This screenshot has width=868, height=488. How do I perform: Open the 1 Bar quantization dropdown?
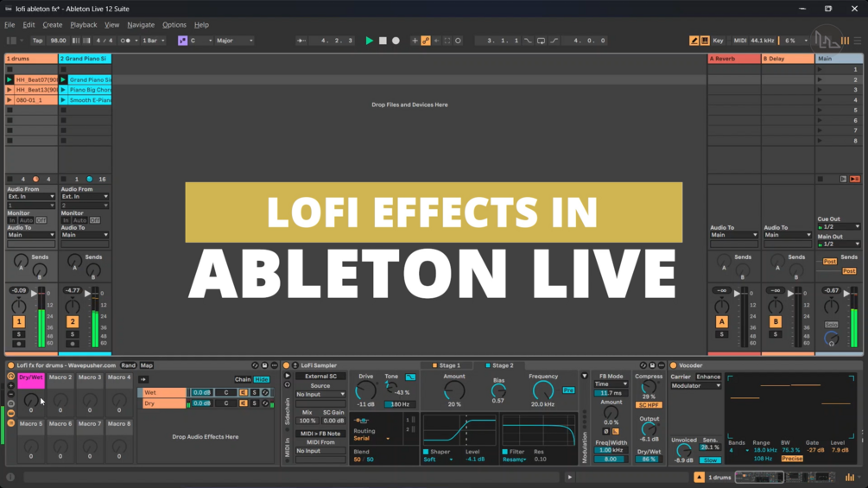click(x=154, y=41)
